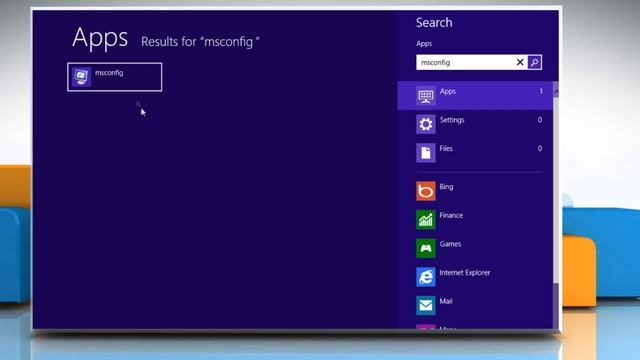Image resolution: width=640 pixels, height=360 pixels.
Task: Search within Finance label
Action: [x=451, y=215]
